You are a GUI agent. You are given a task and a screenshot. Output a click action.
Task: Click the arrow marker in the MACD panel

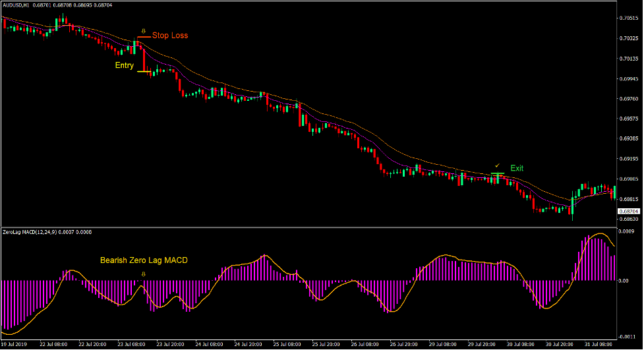coord(144,283)
